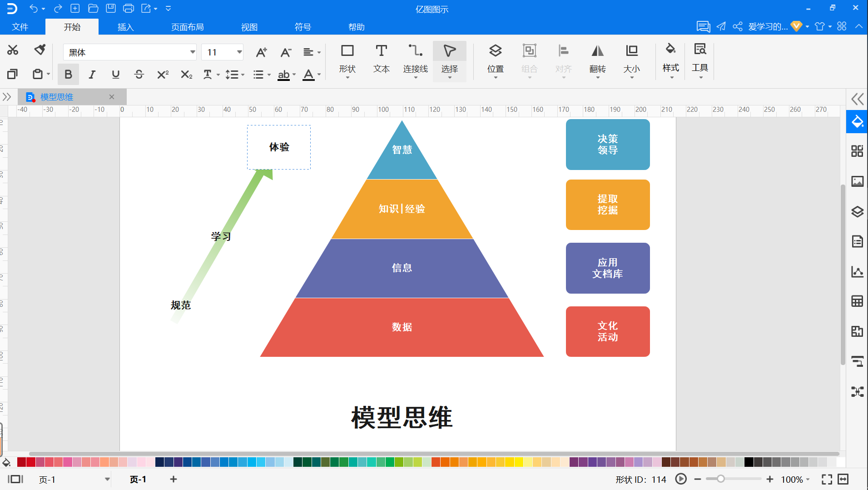Click the Undo arrow
Viewport: 868px width, 490px height.
pyautogui.click(x=34, y=8)
